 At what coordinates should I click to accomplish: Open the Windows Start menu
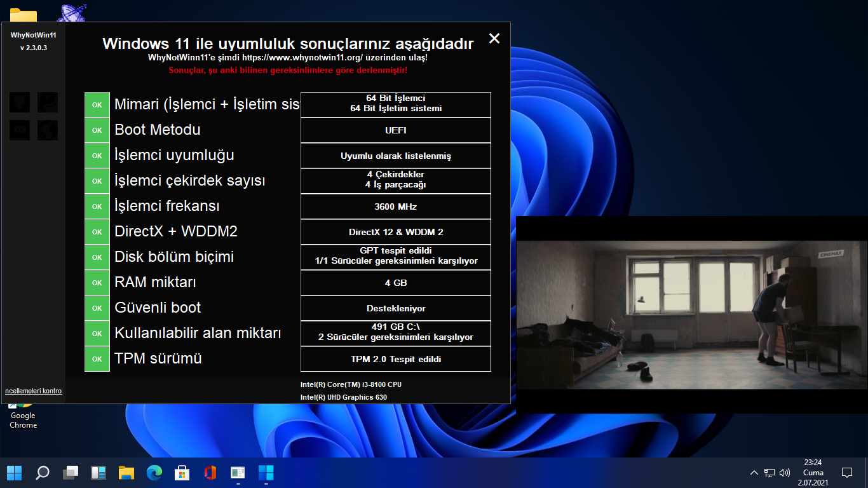[14, 473]
